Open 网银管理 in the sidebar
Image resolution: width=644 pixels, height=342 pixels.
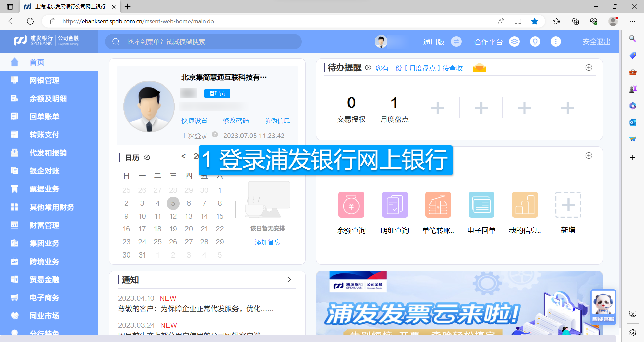coord(49,80)
